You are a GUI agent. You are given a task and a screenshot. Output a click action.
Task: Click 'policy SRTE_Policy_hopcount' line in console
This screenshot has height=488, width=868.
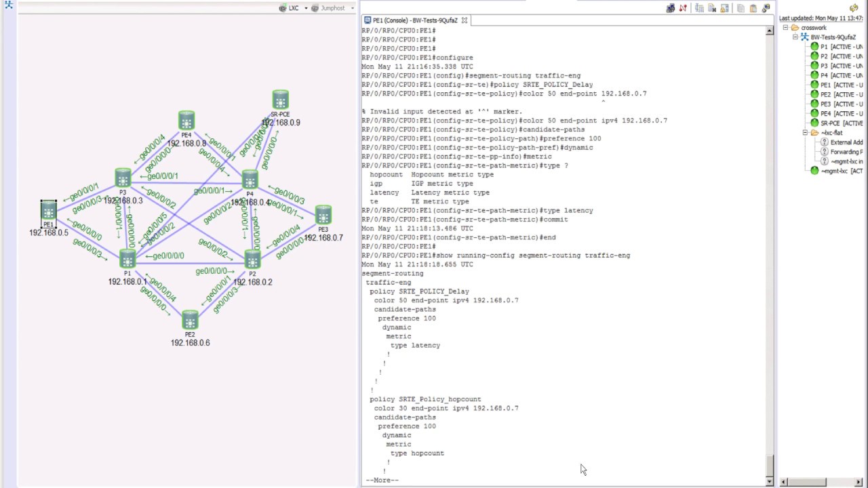(425, 399)
